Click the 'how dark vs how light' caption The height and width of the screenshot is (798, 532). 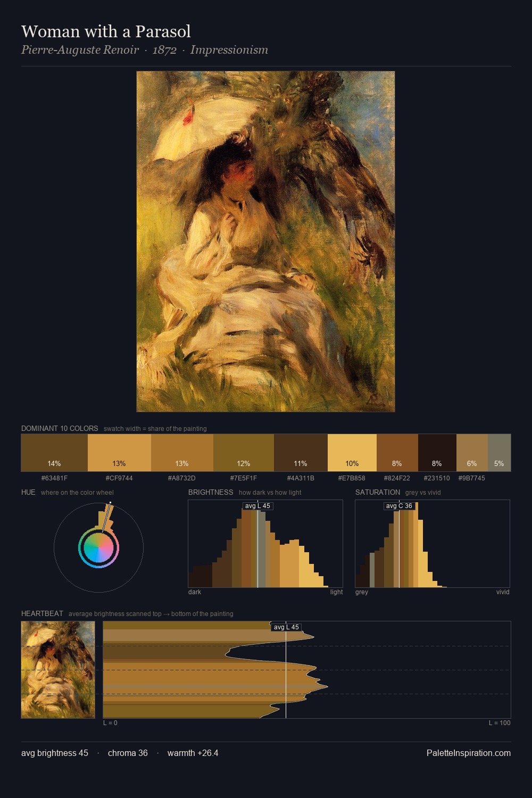[270, 493]
